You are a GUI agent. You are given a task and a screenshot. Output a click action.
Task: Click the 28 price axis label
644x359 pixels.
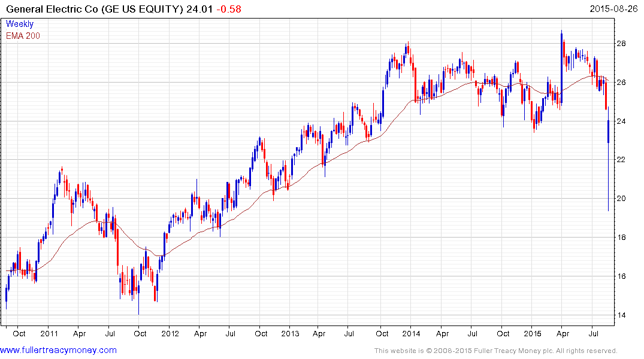(x=621, y=44)
